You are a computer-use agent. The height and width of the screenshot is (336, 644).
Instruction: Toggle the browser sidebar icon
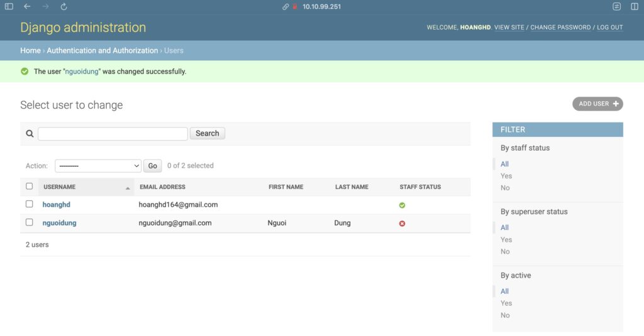(9, 6)
